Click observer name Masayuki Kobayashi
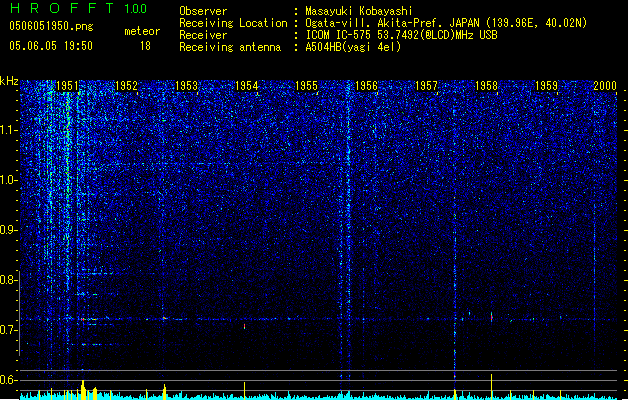This screenshot has height=400, width=629. (x=359, y=11)
